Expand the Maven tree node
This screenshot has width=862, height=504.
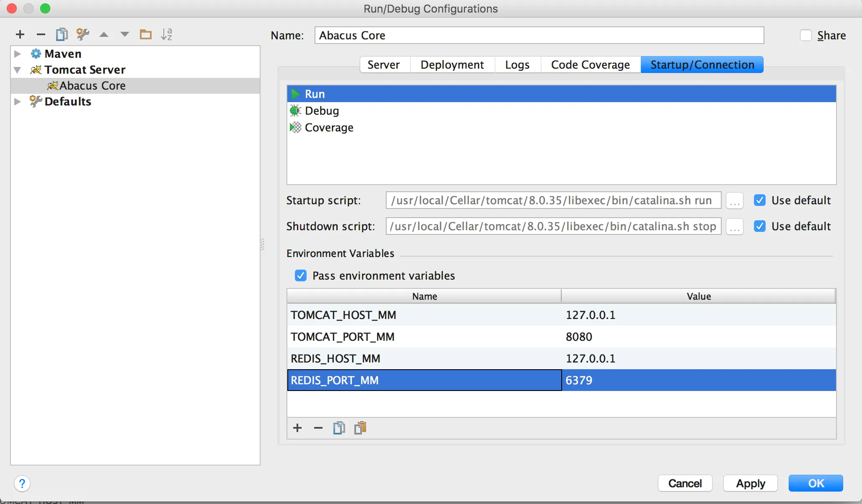(18, 54)
